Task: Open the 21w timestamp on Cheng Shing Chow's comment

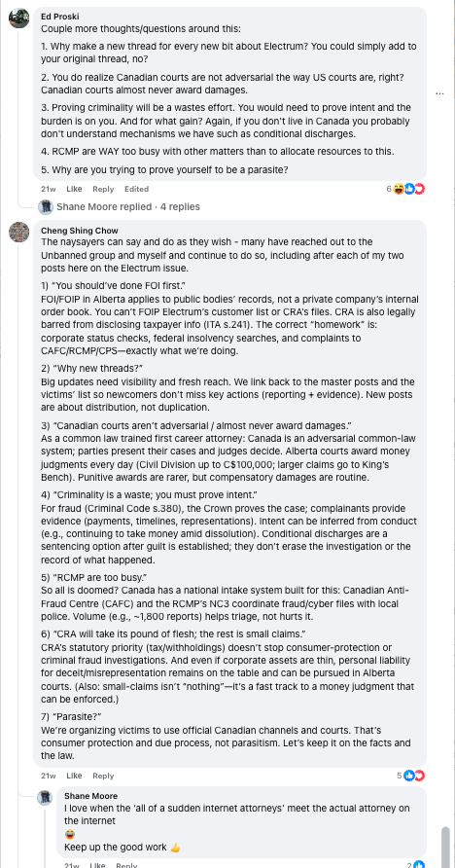Action: point(48,776)
